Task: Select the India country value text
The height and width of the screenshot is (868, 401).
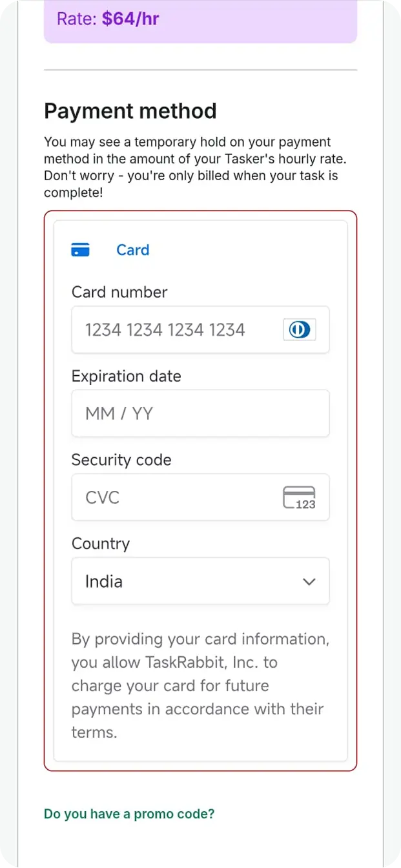Action: [104, 581]
